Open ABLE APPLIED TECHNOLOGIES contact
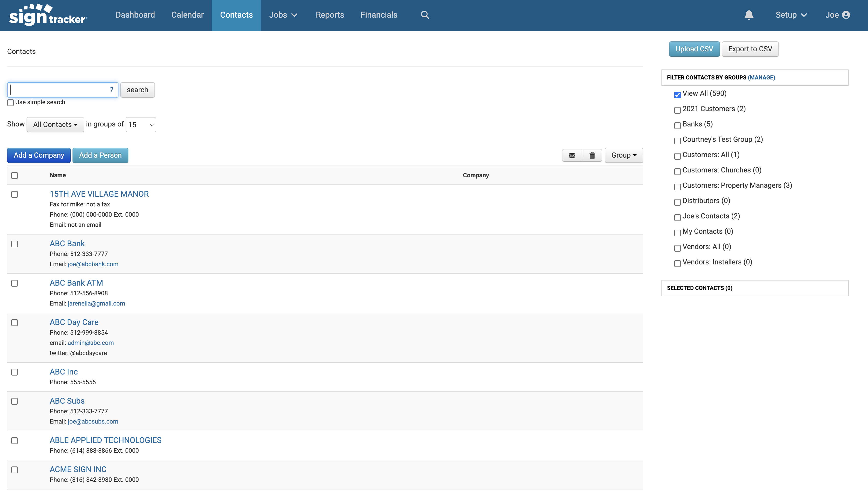Screen dimensions: 868x491 point(105,440)
